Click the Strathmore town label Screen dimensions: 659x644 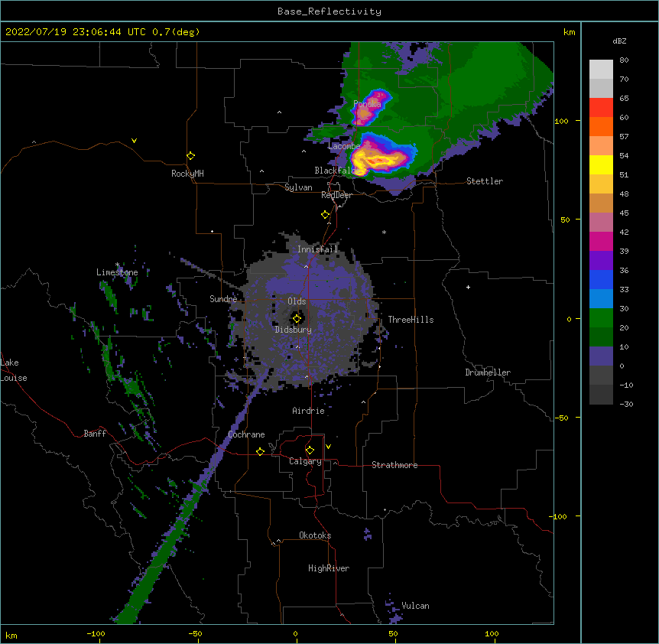pyautogui.click(x=394, y=465)
